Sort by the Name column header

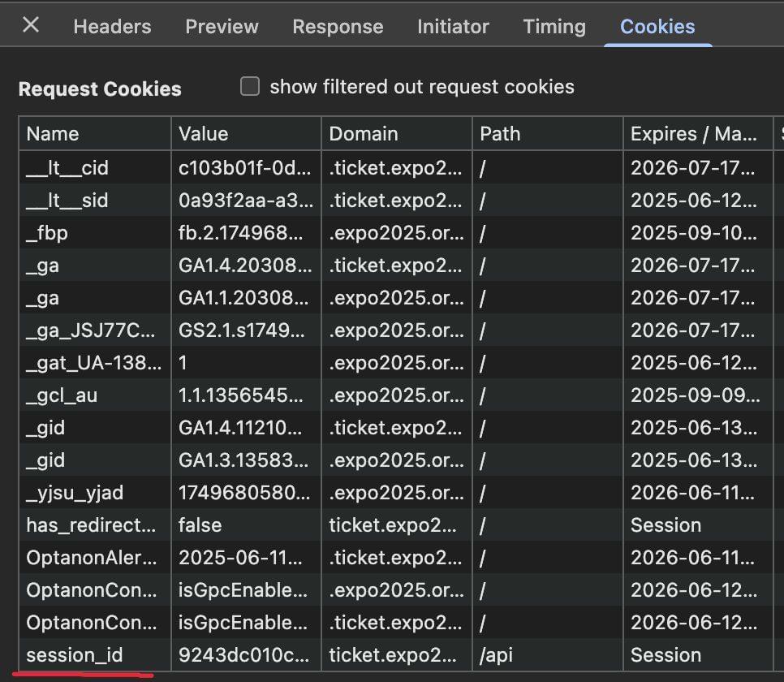pos(95,134)
